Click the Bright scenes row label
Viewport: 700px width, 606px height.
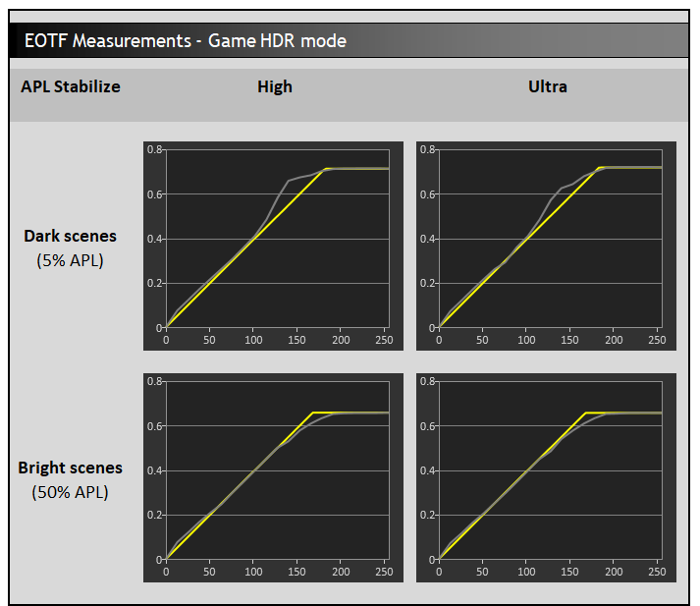[70, 468]
